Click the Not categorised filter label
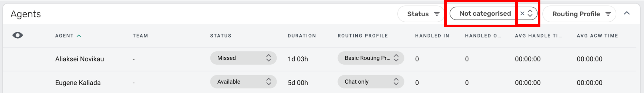 click(485, 14)
